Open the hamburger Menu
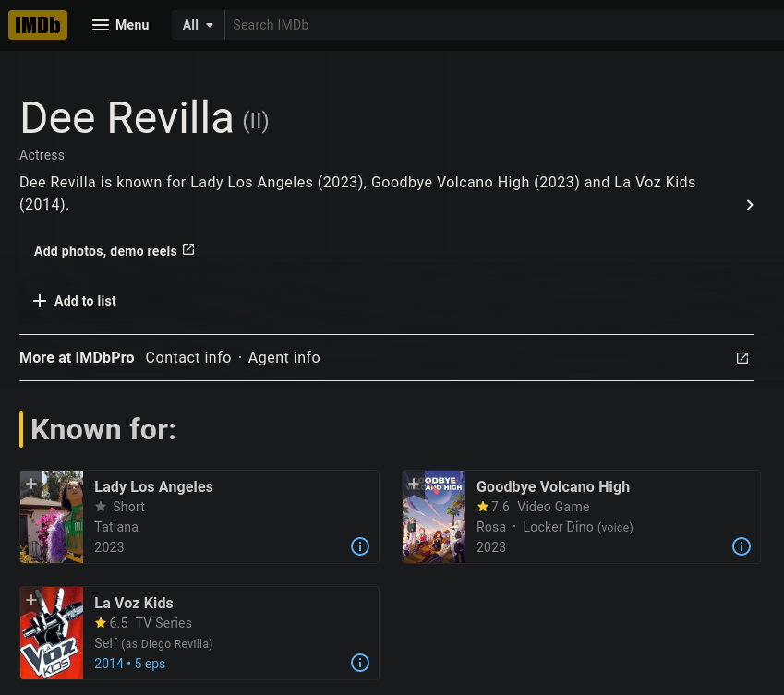This screenshot has height=695, width=784. [x=120, y=25]
